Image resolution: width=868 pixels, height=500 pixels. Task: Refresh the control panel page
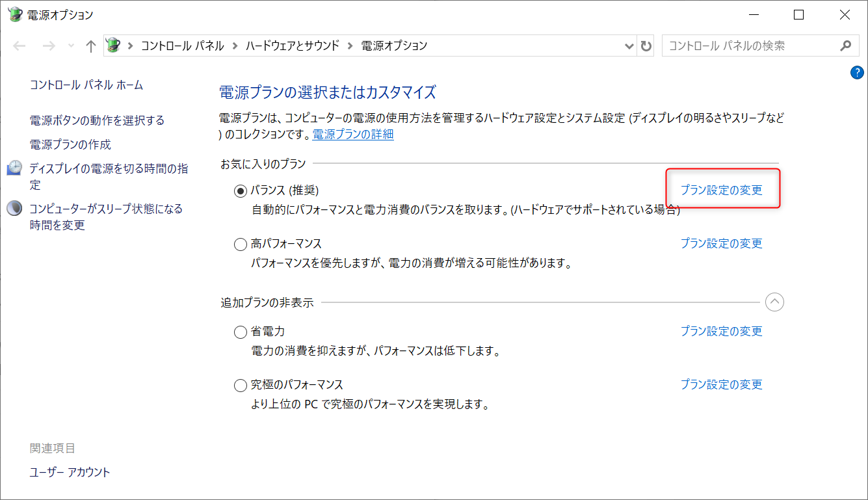click(x=646, y=46)
